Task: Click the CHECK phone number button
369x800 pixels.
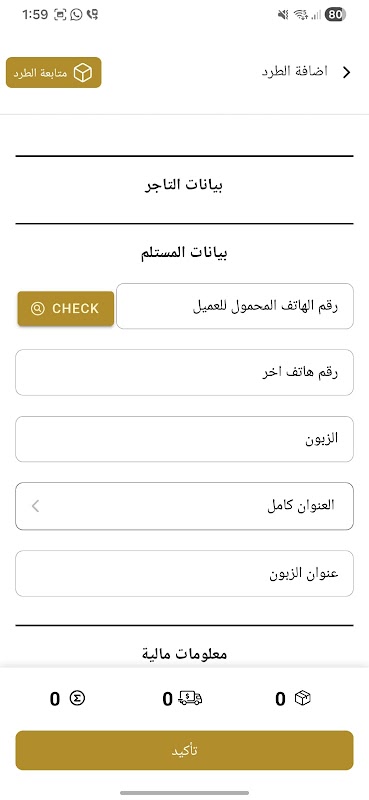Action: click(x=65, y=308)
